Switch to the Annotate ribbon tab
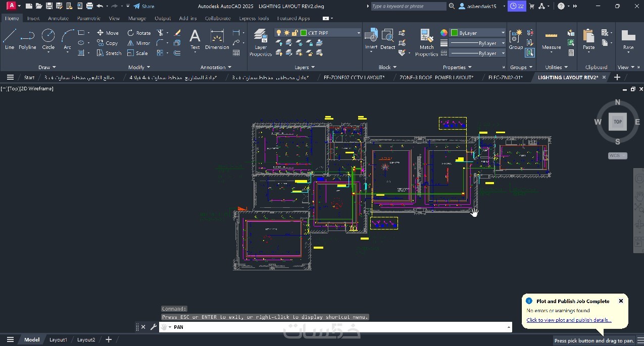The width and height of the screenshot is (644, 346). [x=58, y=18]
